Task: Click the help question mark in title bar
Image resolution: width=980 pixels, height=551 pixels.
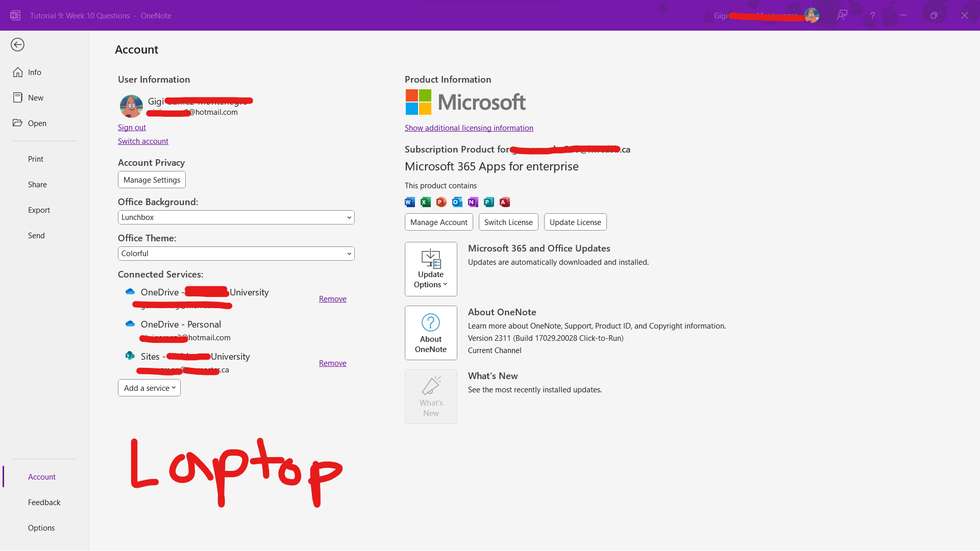Action: [x=873, y=15]
